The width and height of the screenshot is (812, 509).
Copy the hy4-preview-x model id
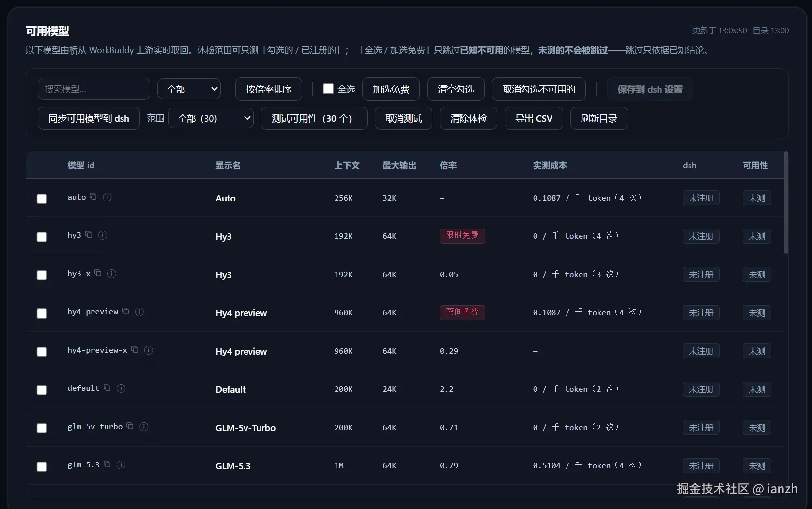pos(135,350)
